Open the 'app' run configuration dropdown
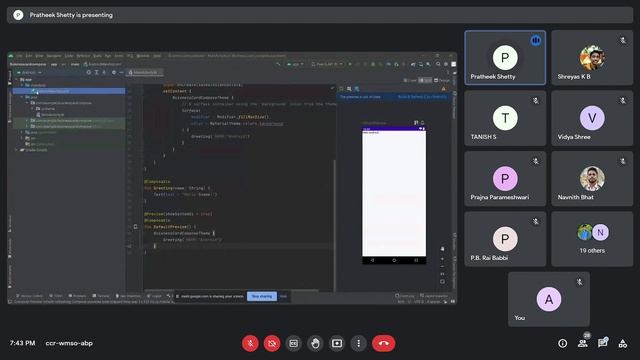 point(296,64)
